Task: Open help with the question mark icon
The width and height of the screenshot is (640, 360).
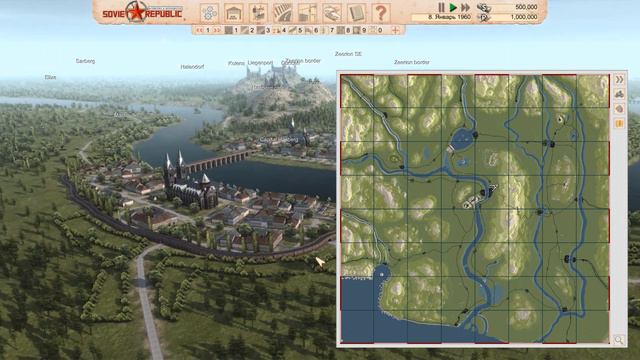Action: [380, 13]
